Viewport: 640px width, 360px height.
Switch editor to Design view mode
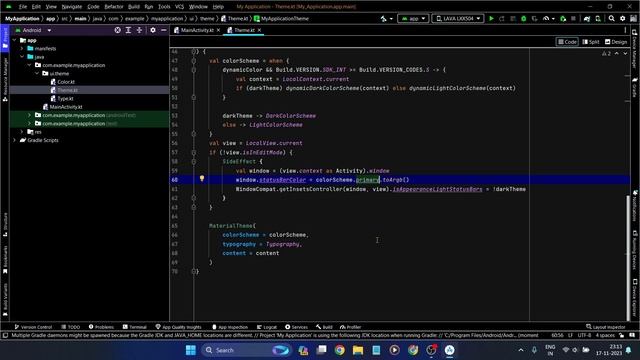click(616, 42)
